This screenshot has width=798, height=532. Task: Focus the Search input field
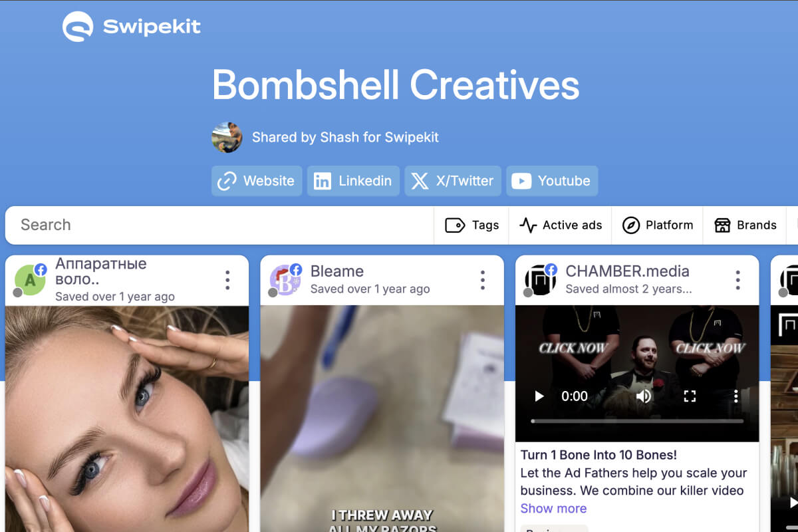click(x=219, y=225)
